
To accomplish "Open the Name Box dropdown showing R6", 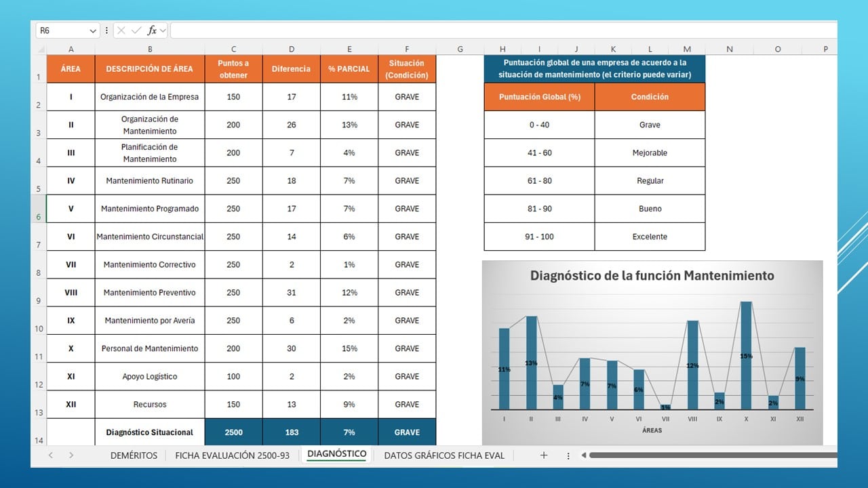I will (x=94, y=30).
